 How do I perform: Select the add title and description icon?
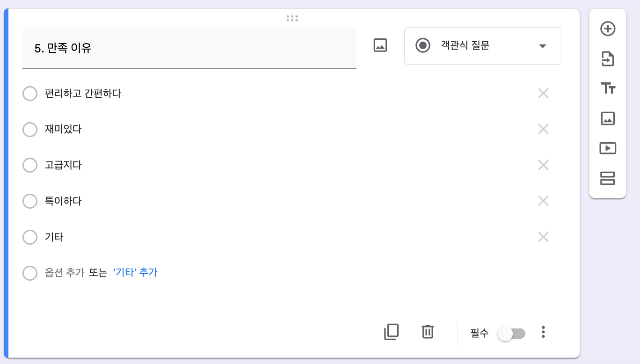(608, 88)
